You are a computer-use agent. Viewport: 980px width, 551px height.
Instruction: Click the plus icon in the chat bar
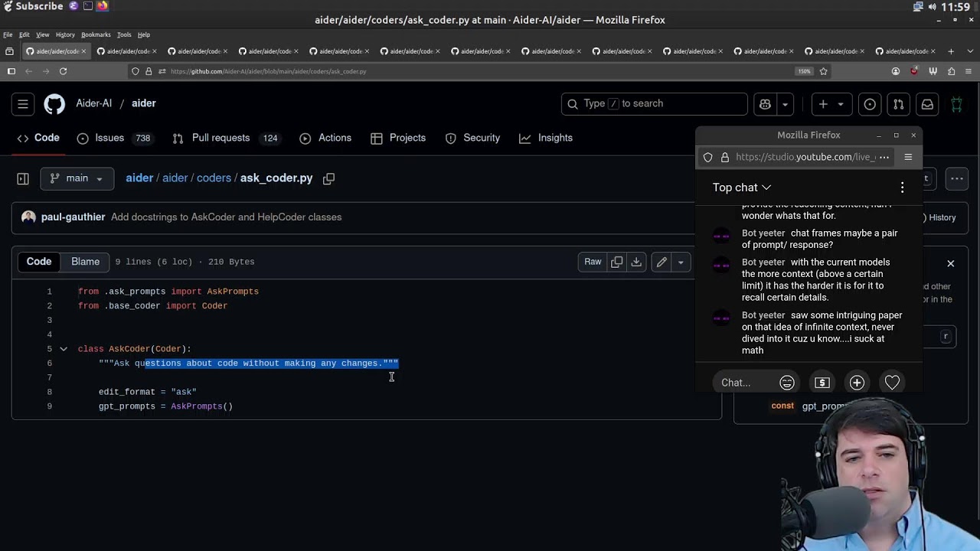coord(857,383)
